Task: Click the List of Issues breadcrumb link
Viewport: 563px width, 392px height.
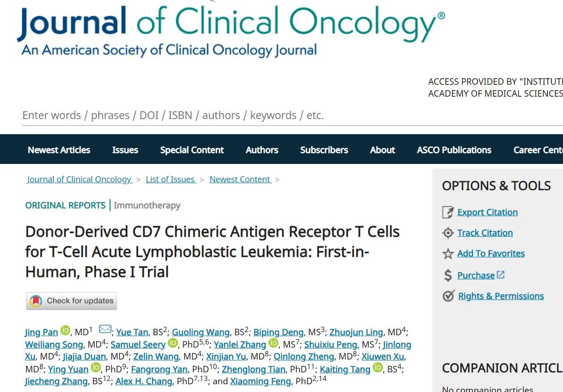Action: click(x=171, y=180)
